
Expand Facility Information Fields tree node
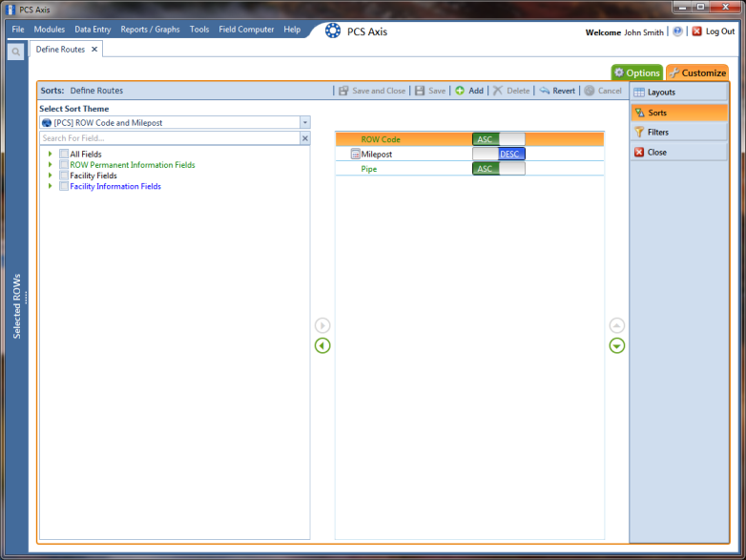click(50, 186)
